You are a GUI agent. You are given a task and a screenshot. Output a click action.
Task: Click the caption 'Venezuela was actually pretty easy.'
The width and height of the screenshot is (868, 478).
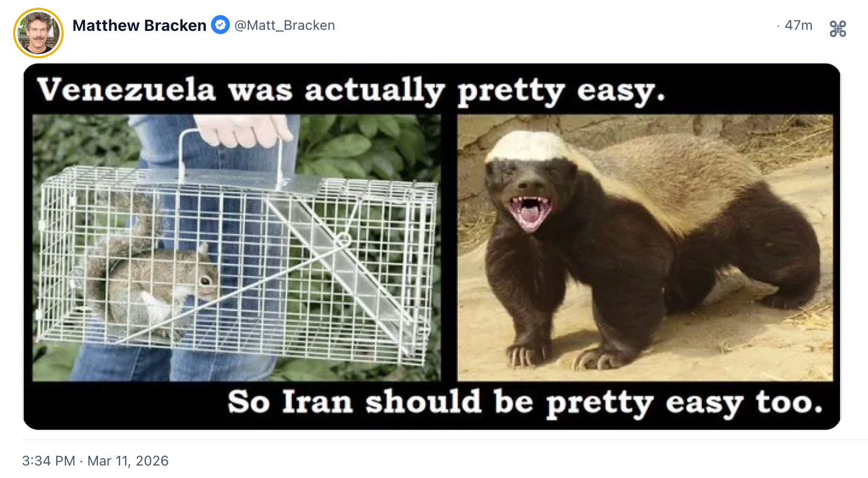[351, 90]
